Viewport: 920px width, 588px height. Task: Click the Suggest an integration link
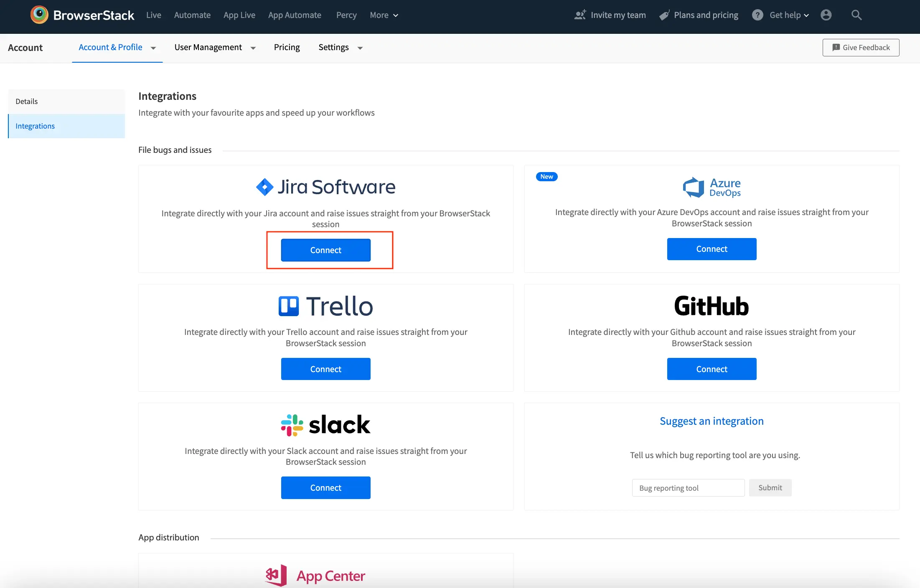(x=712, y=421)
